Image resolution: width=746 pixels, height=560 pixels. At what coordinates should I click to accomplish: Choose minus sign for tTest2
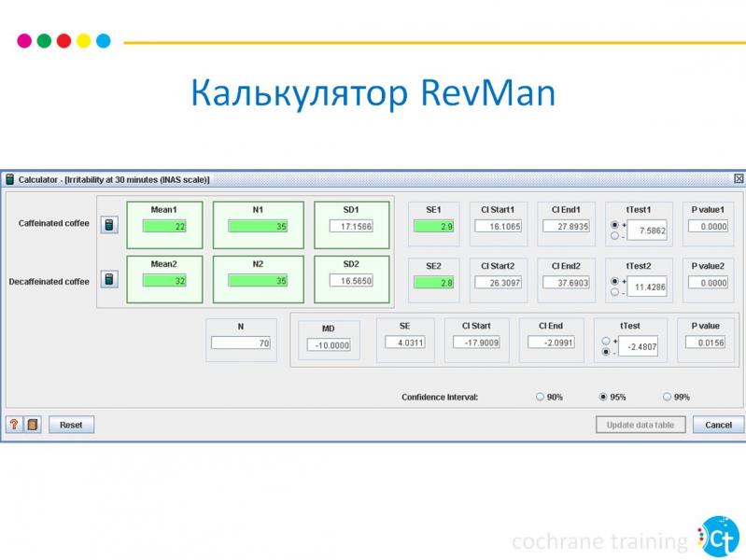[x=614, y=291]
